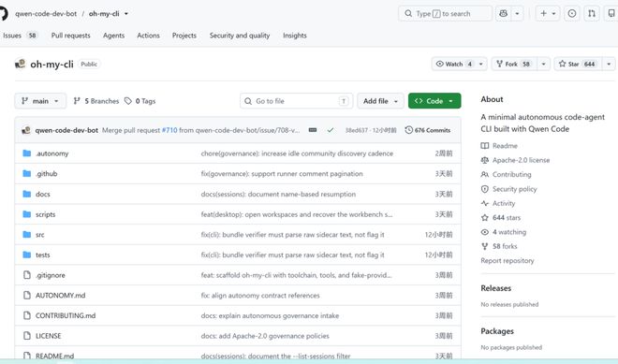Click the commit status check mark
The height and width of the screenshot is (364, 618).
331,130
